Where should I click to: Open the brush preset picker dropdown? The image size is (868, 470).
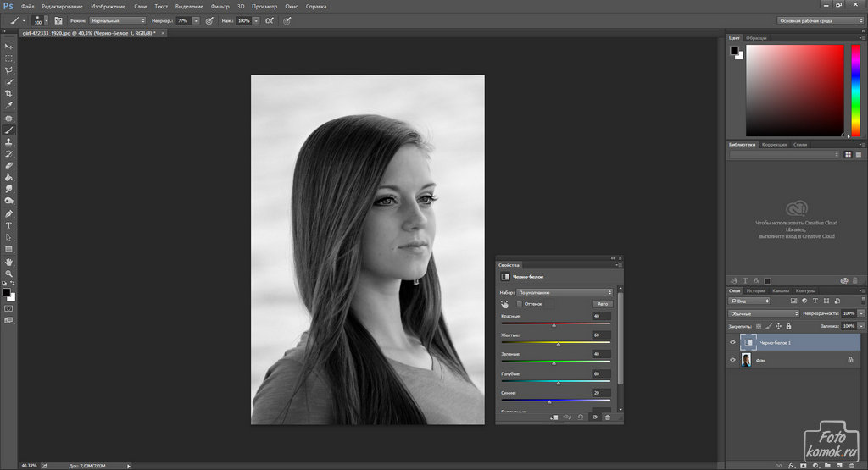pos(46,20)
